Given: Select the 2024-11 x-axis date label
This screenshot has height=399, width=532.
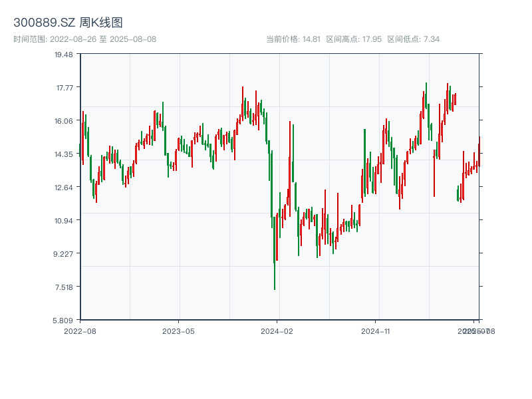Looking at the screenshot, I should pyautogui.click(x=376, y=331).
